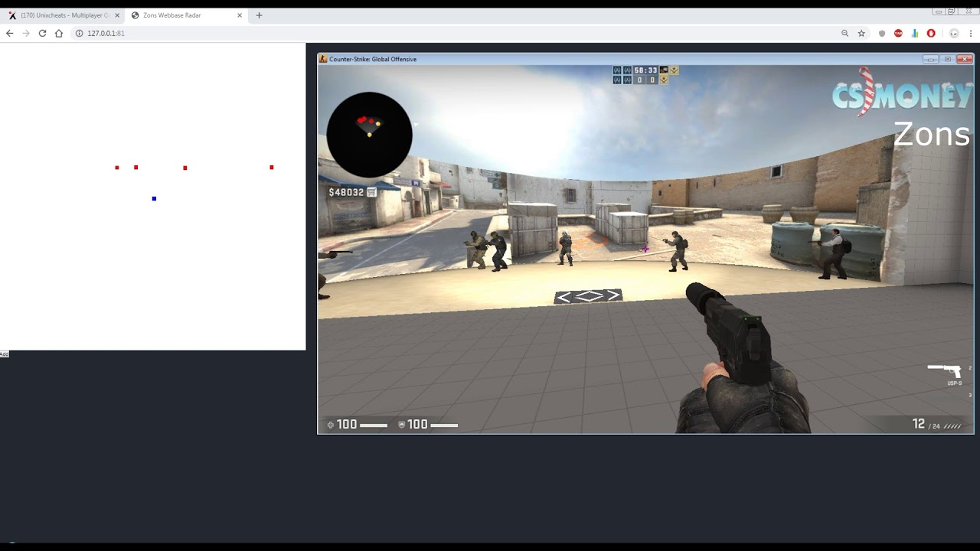The image size is (980, 551).
Task: Click the $48032 money display
Action: tap(346, 192)
